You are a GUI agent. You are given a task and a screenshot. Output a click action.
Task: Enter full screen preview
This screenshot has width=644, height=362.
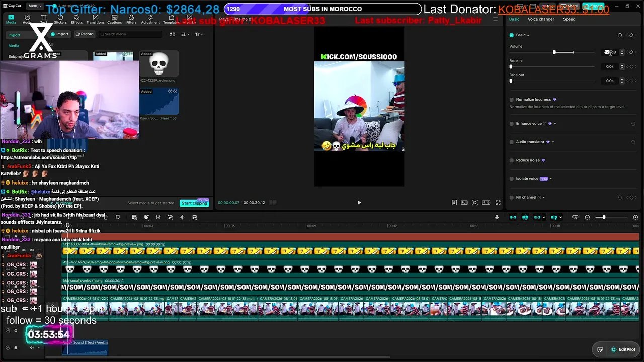[x=498, y=203]
